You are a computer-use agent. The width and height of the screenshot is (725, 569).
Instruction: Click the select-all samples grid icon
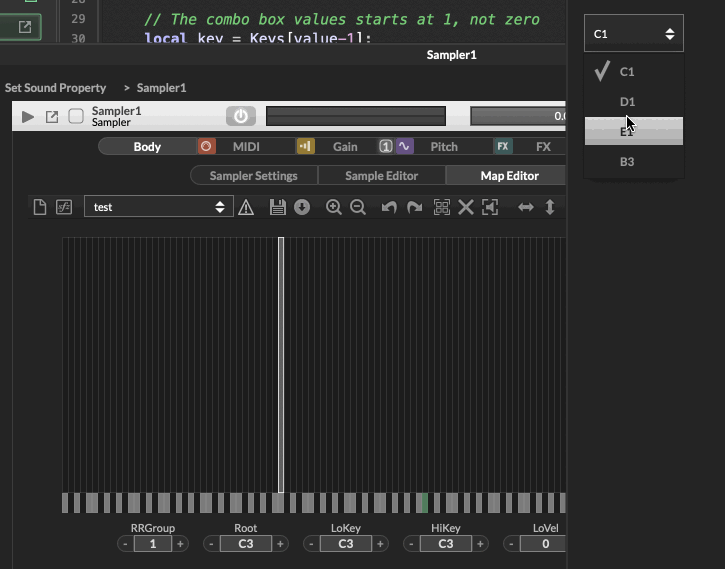click(x=442, y=207)
